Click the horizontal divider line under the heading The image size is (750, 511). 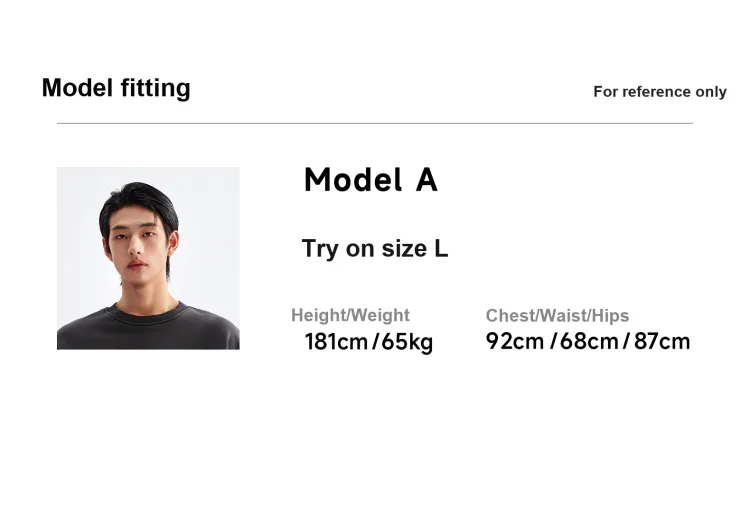pos(375,123)
